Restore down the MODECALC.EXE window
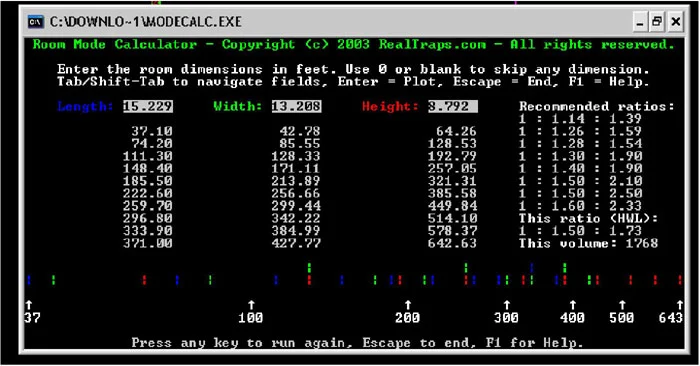The height and width of the screenshot is (366, 700). [x=657, y=22]
